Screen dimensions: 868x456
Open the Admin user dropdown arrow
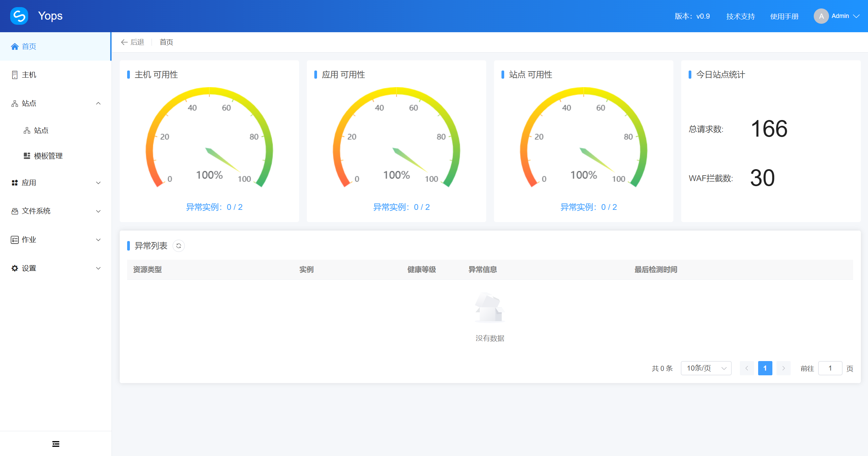856,16
